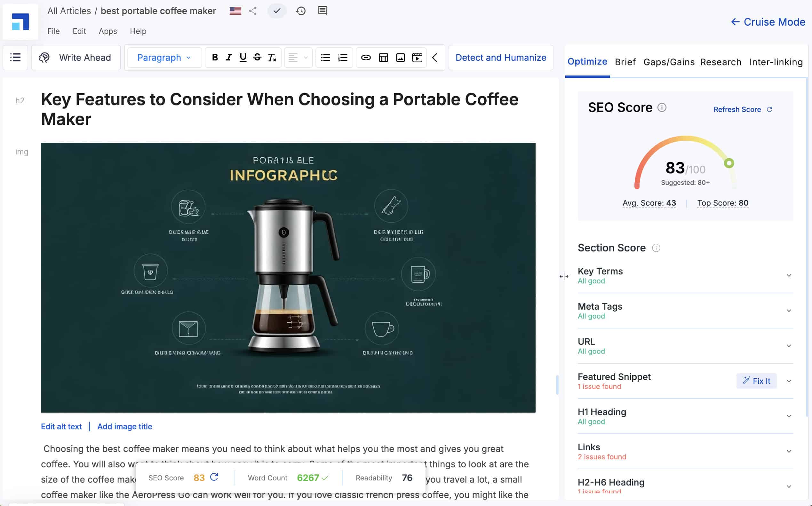Switch to the Optimize tab
Image resolution: width=812 pixels, height=506 pixels.
pyautogui.click(x=587, y=62)
